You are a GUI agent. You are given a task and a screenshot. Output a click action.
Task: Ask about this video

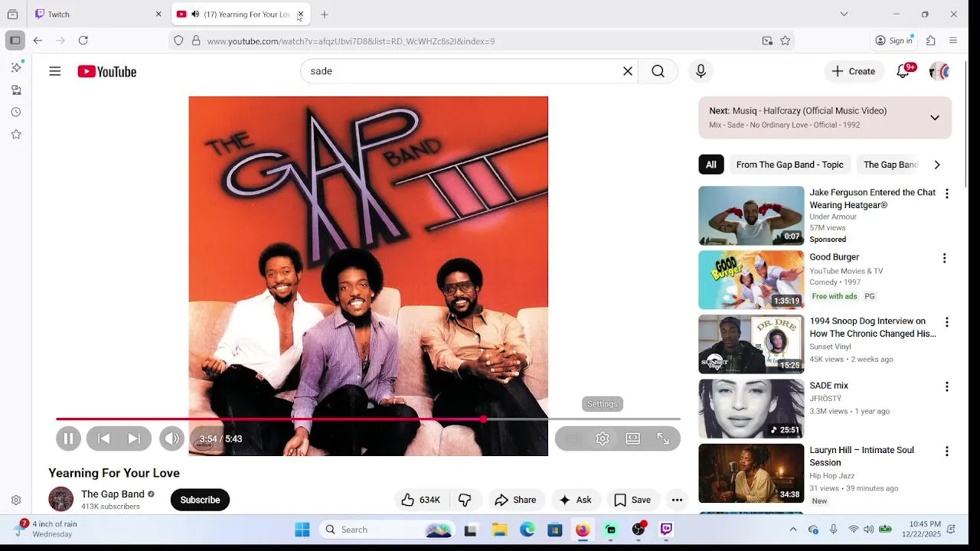(x=575, y=500)
